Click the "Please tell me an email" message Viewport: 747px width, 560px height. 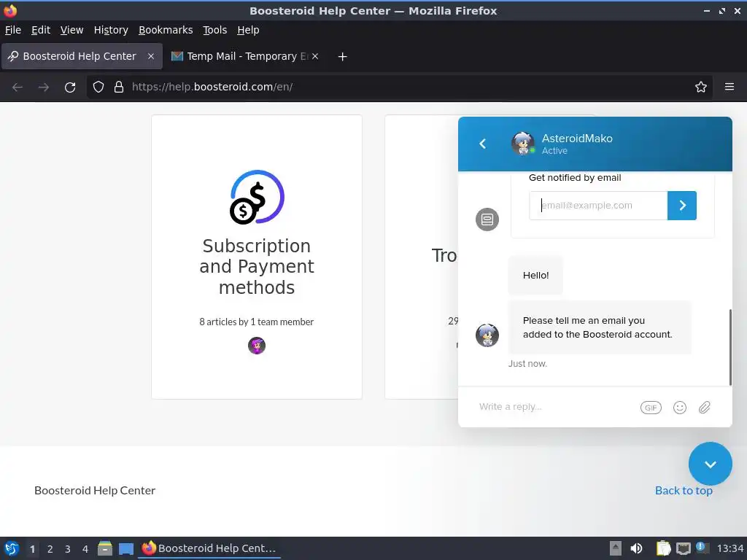click(600, 327)
